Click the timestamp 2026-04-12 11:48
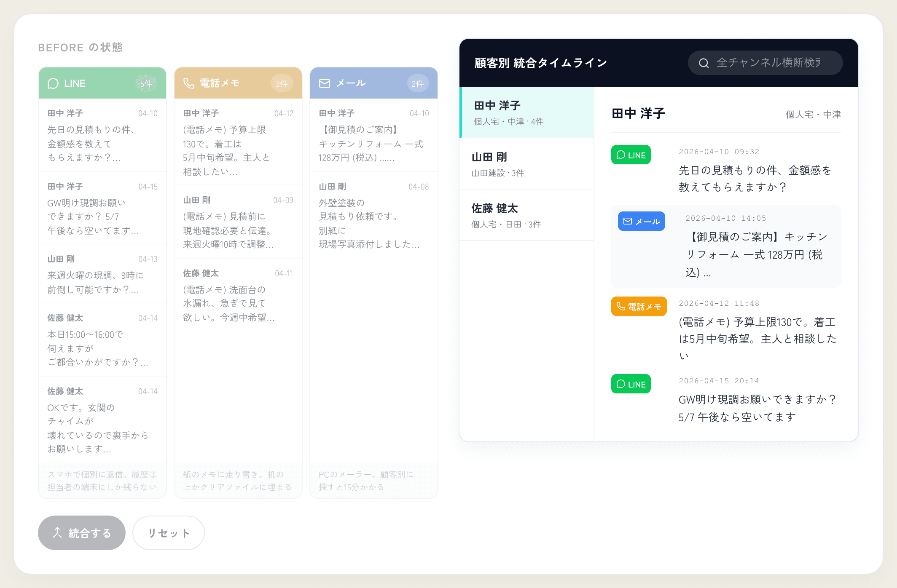This screenshot has width=897, height=588. (719, 303)
